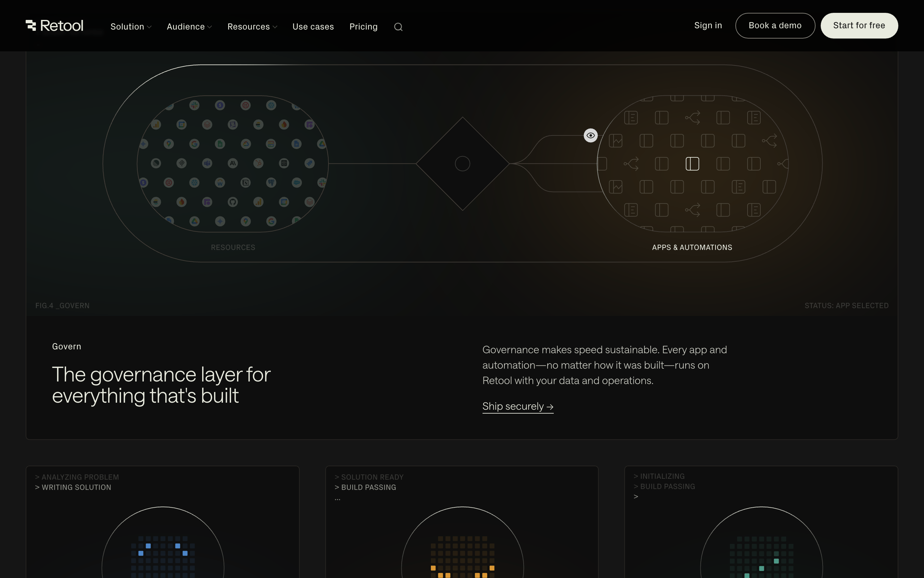Viewport: 924px width, 578px height.
Task: Click the STATUS: APP SELECTED text
Action: (846, 305)
